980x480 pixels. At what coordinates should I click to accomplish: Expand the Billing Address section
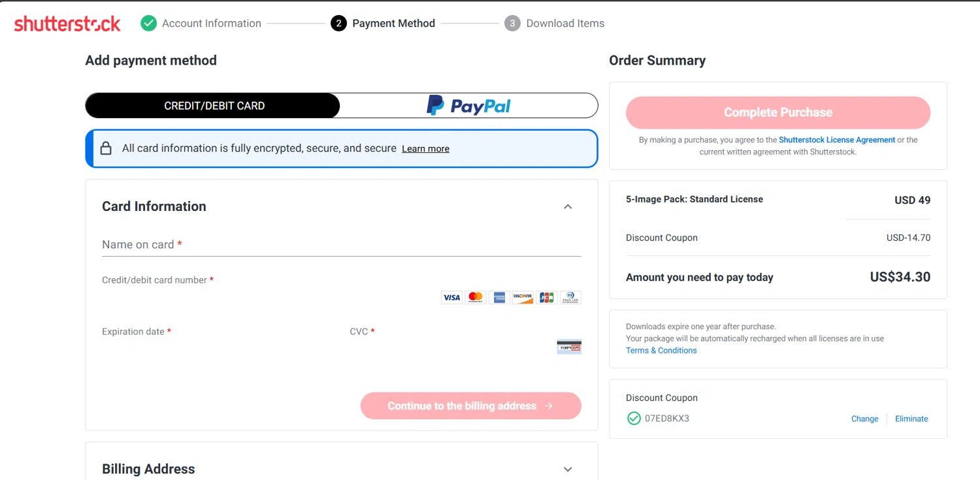tap(568, 469)
